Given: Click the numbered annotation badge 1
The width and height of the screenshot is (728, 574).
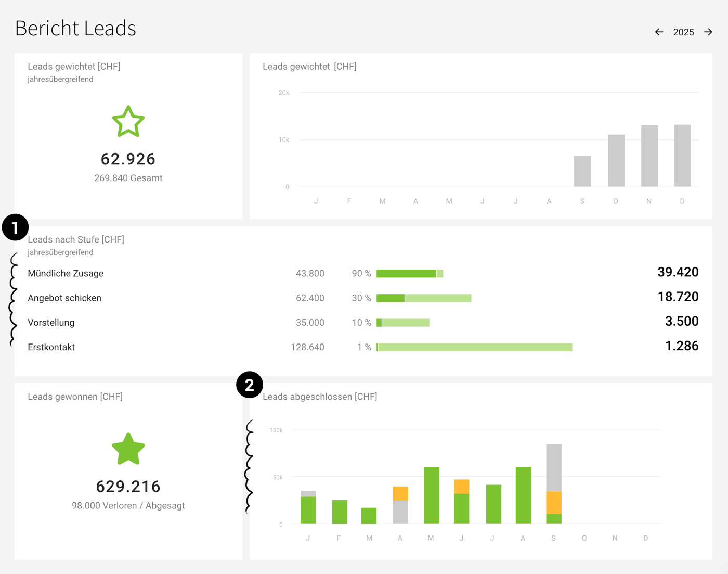Looking at the screenshot, I should tap(16, 227).
